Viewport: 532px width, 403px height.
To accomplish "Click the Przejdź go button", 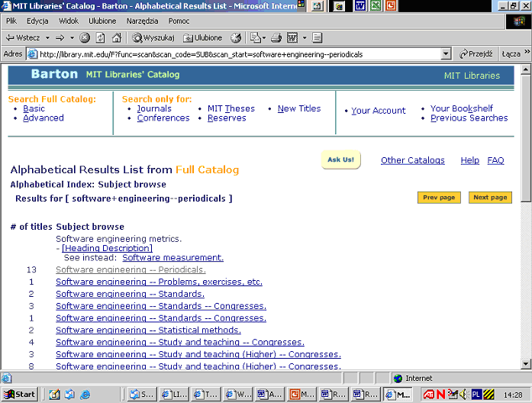I will click(x=476, y=54).
